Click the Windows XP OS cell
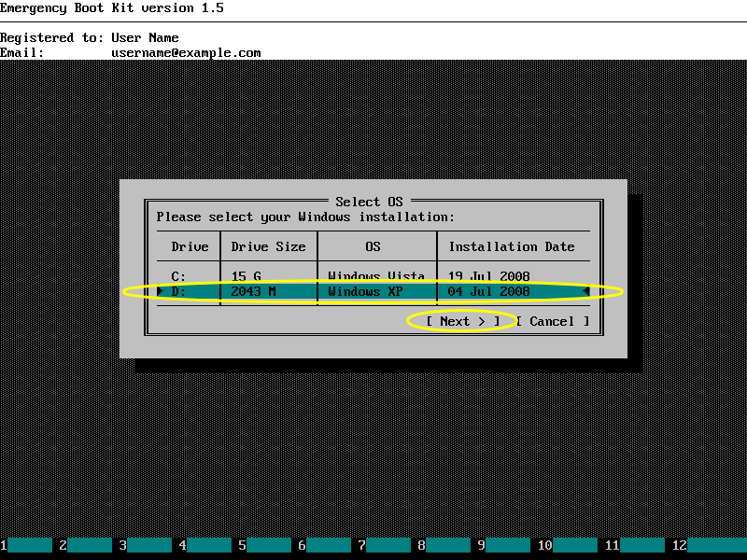 pyautogui.click(x=365, y=291)
